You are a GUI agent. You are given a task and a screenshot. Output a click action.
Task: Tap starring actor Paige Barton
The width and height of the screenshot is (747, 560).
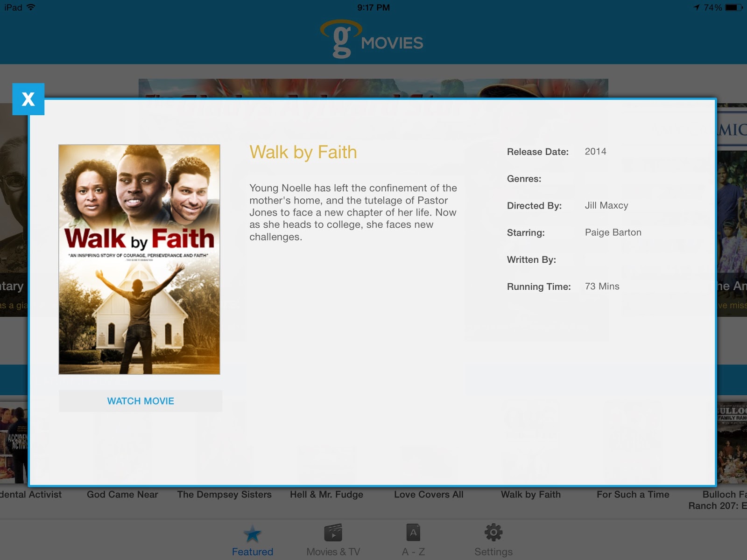[613, 232]
